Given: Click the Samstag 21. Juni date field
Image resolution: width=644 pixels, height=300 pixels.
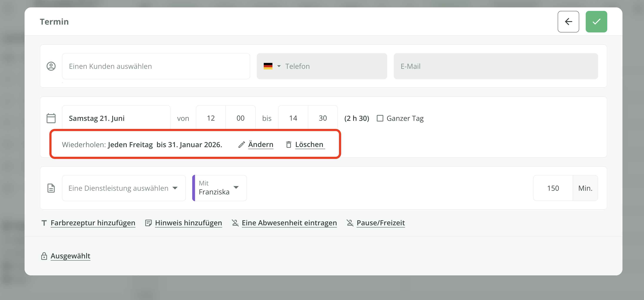Looking at the screenshot, I should pos(116,118).
